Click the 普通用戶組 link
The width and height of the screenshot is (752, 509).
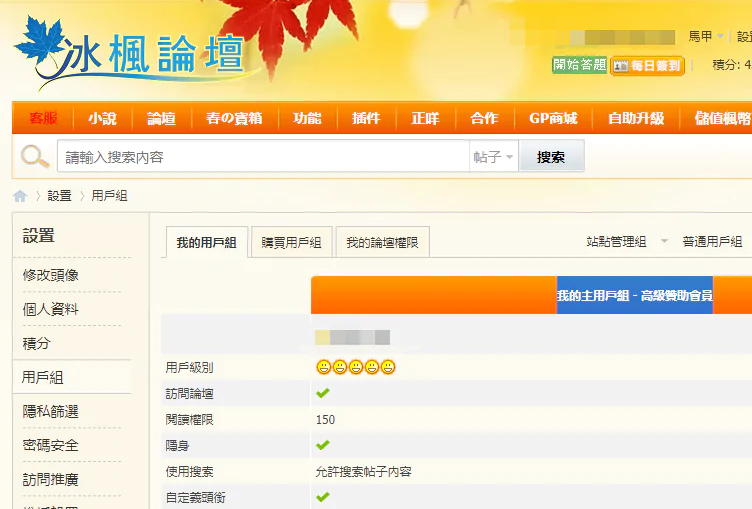coord(712,241)
